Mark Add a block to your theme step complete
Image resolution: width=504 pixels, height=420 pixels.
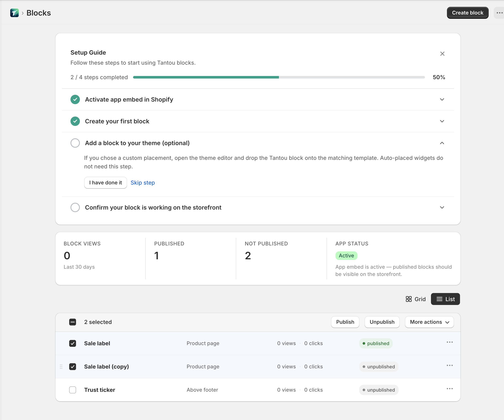[x=75, y=143]
